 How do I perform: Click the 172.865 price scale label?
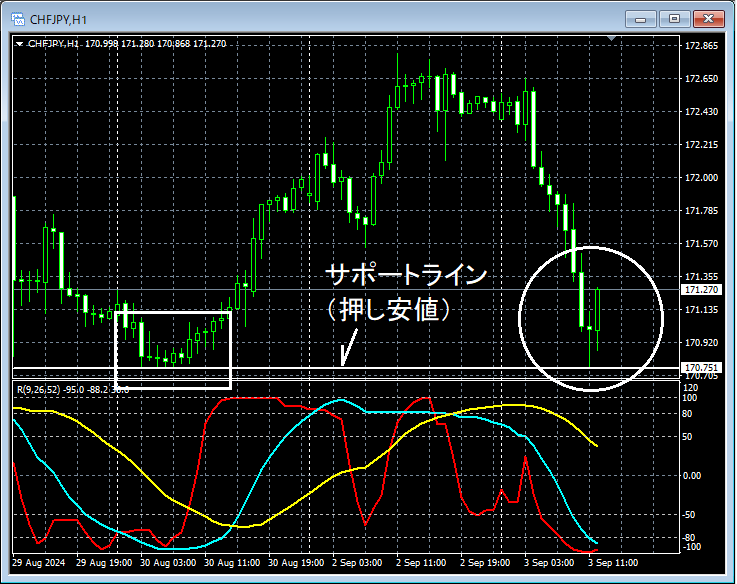pyautogui.click(x=701, y=46)
